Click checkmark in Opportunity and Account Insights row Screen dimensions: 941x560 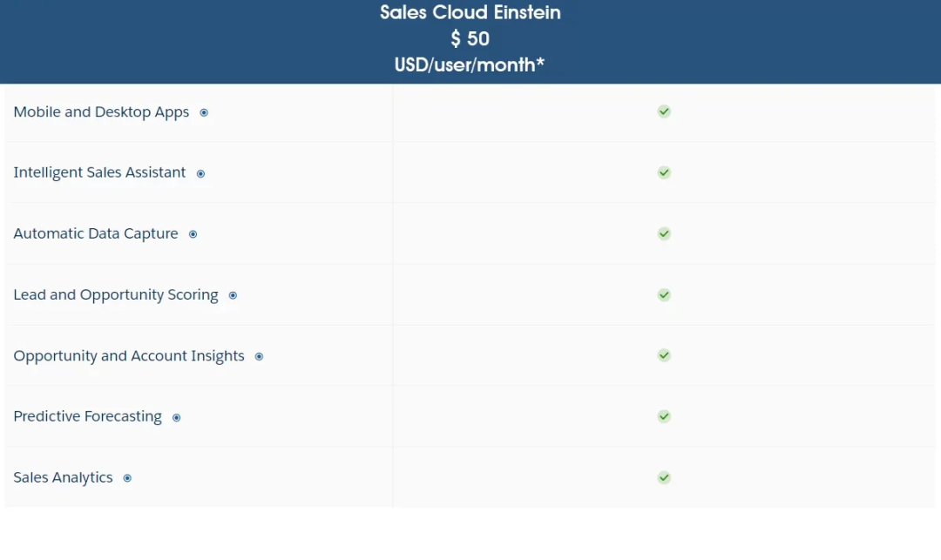click(664, 355)
